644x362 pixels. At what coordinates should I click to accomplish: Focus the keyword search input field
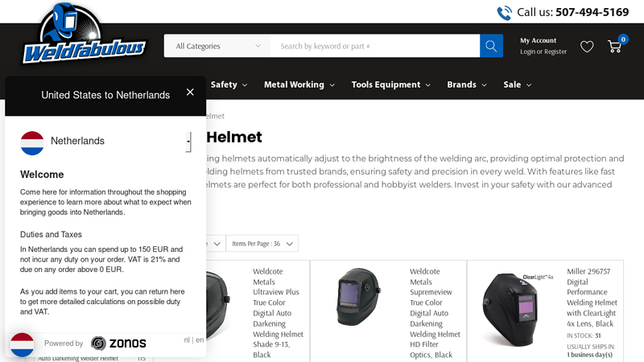[x=375, y=46]
